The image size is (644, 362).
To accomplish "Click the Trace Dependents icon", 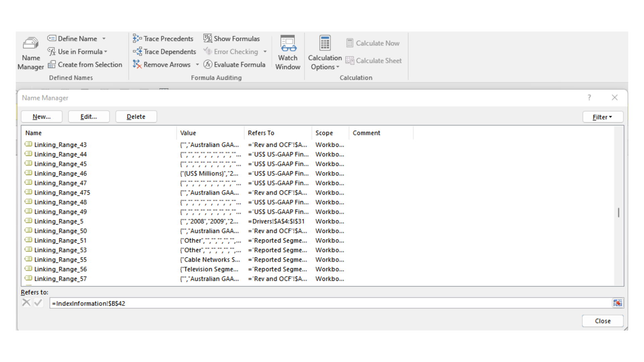I will (137, 52).
